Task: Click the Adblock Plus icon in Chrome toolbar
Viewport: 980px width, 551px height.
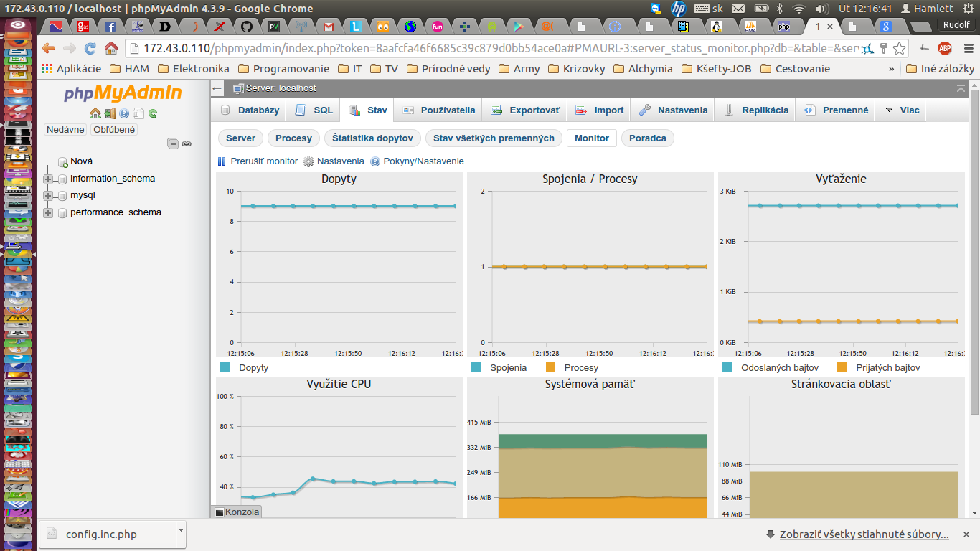Action: (945, 48)
